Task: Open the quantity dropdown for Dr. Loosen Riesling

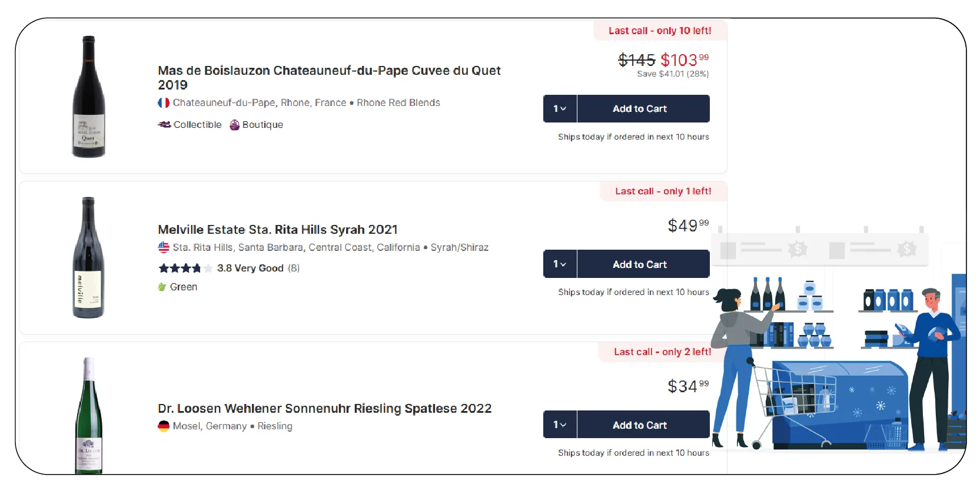Action: [559, 425]
